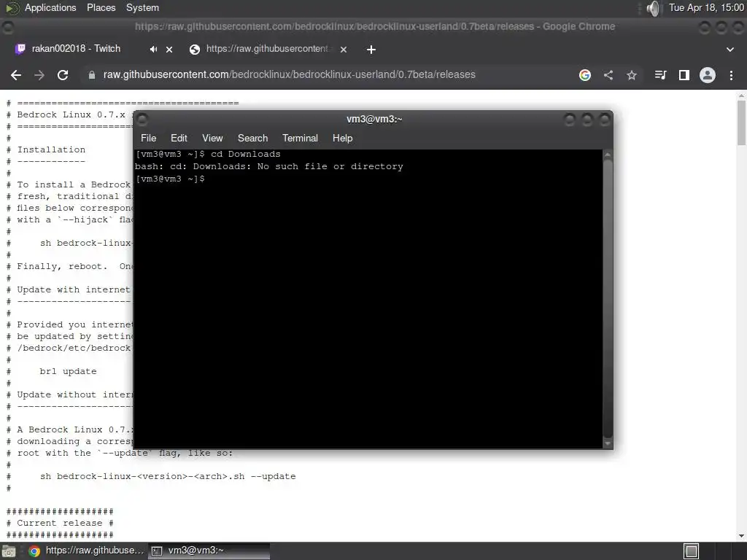Click '# Current release #' text
Screen dimensions: 747x560
coord(60,523)
